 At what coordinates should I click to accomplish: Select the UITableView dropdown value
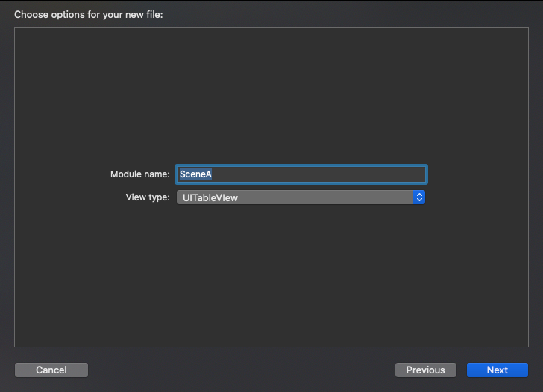coord(210,197)
